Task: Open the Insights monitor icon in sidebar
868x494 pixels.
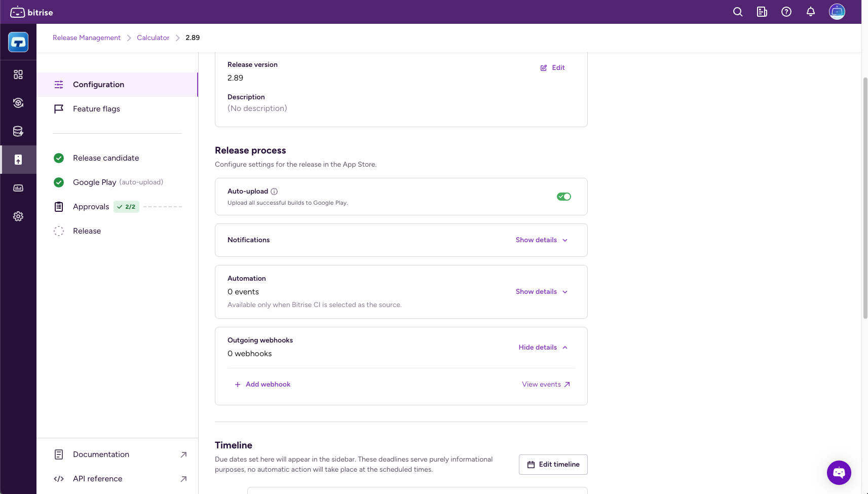Action: coord(18,187)
